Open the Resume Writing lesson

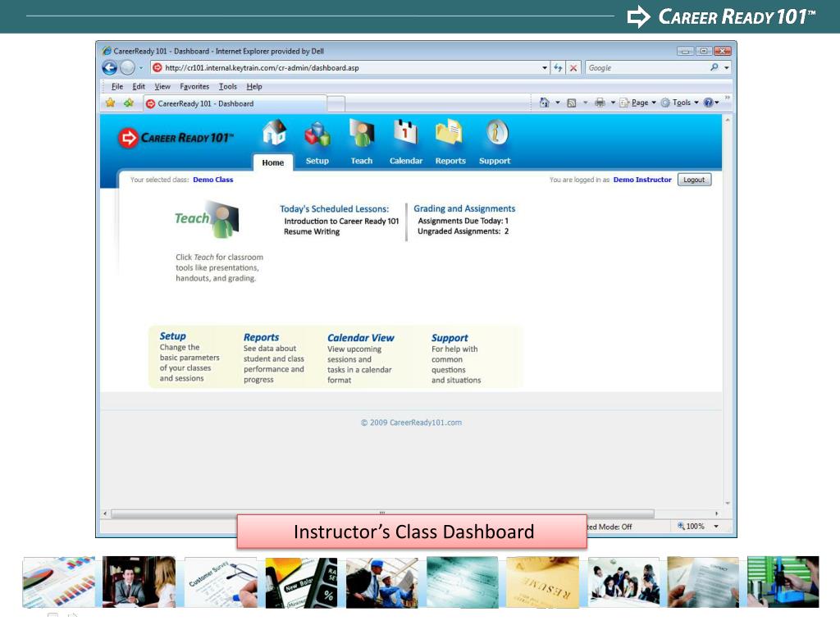[x=311, y=231]
